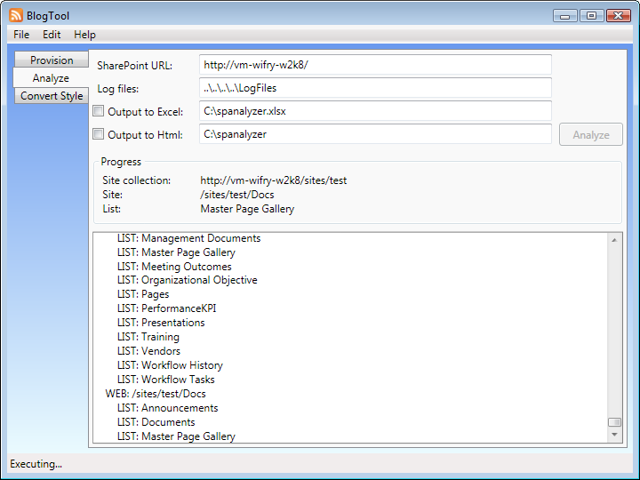This screenshot has height=480, width=640.
Task: Switch to the Convert Style tab
Action: click(51, 96)
